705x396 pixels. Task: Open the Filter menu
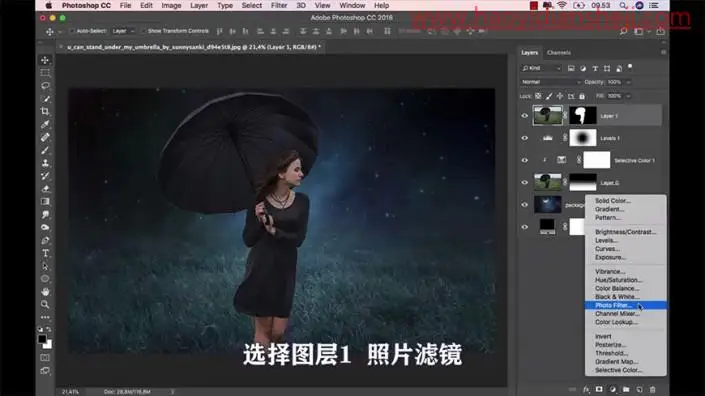coord(279,5)
